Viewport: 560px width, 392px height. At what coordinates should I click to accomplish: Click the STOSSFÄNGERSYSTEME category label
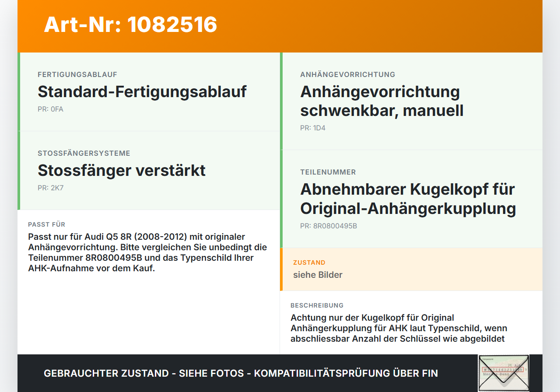[84, 153]
